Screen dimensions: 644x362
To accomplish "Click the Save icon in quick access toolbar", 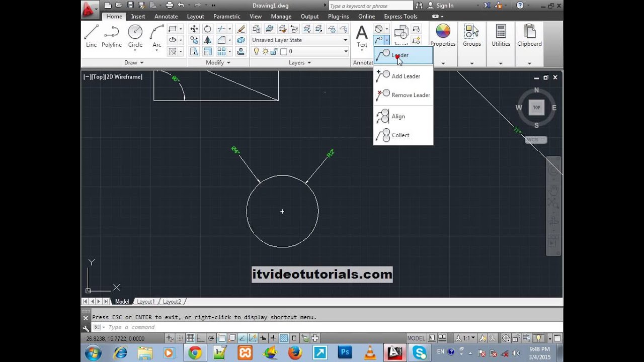I will click(x=130, y=6).
